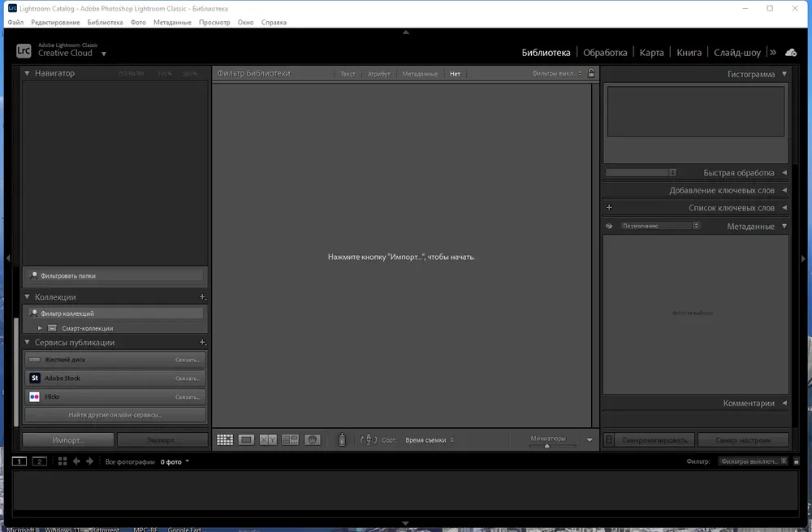Image resolution: width=812 pixels, height=532 pixels.
Task: Open Compare view (X|Y) icon
Action: (x=268, y=439)
